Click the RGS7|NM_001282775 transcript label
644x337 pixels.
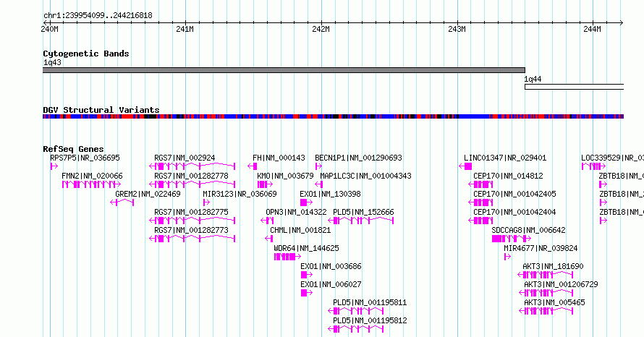coord(192,212)
